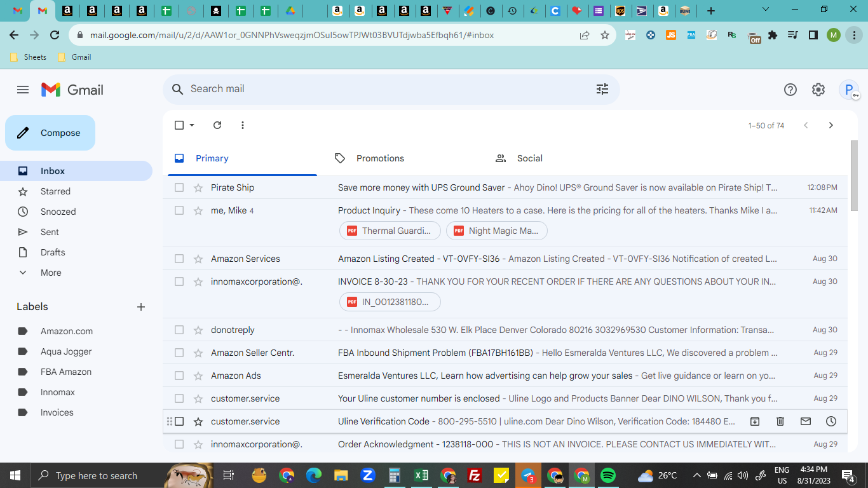This screenshot has height=488, width=868.
Task: Select the donotreply email checkbox
Action: pyautogui.click(x=179, y=330)
